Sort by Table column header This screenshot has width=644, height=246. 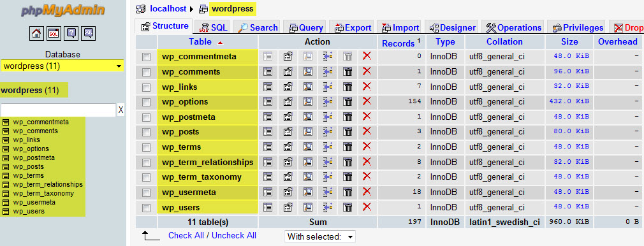[200, 42]
